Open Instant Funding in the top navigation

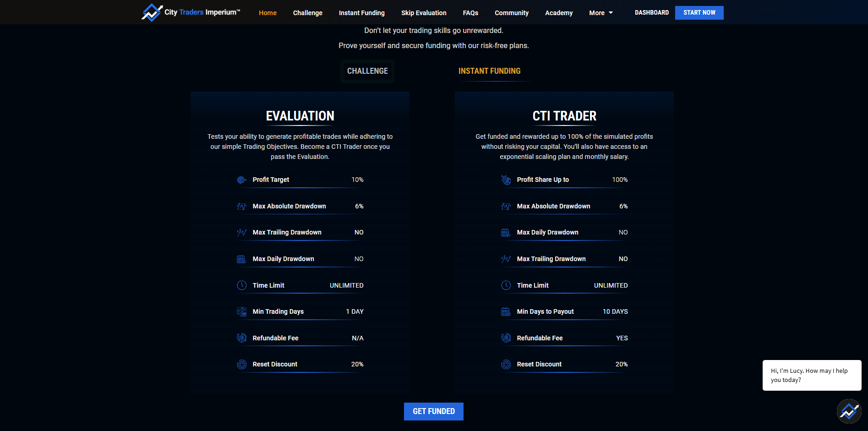click(x=362, y=13)
